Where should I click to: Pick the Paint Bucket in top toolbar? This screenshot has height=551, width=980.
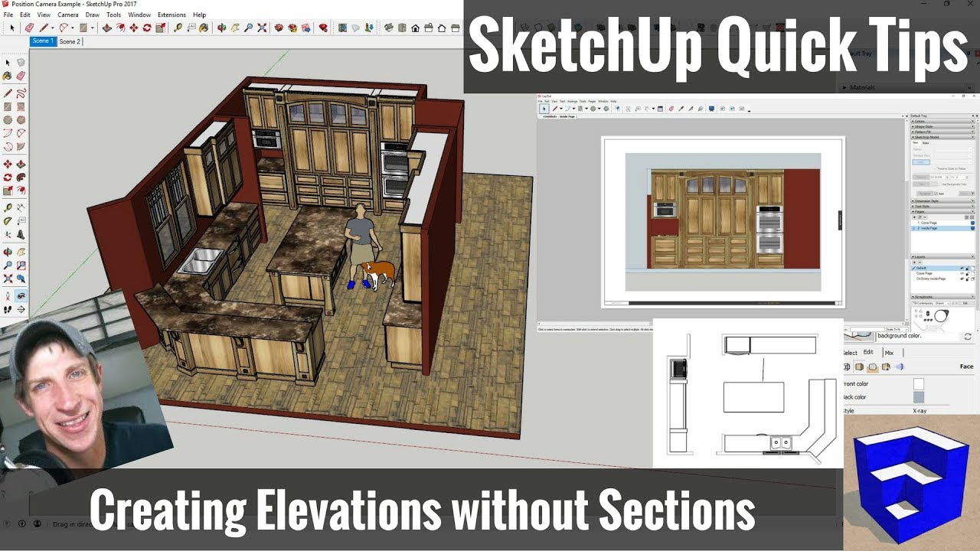coord(203,28)
